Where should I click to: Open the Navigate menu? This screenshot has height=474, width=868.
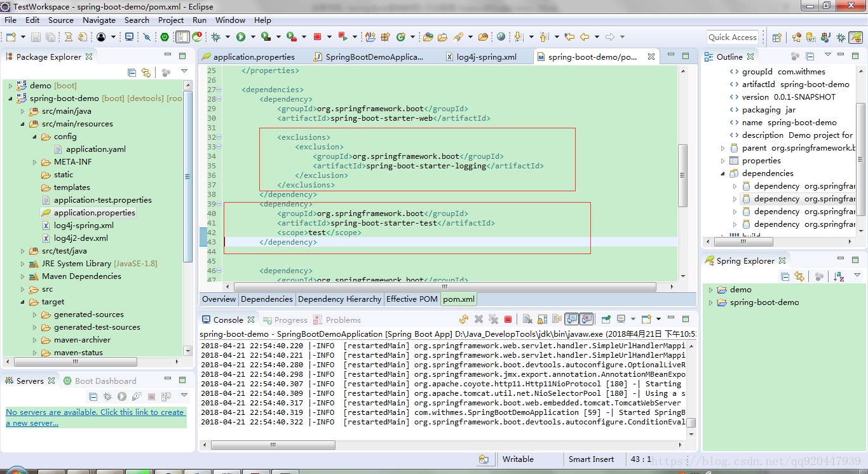[x=99, y=20]
